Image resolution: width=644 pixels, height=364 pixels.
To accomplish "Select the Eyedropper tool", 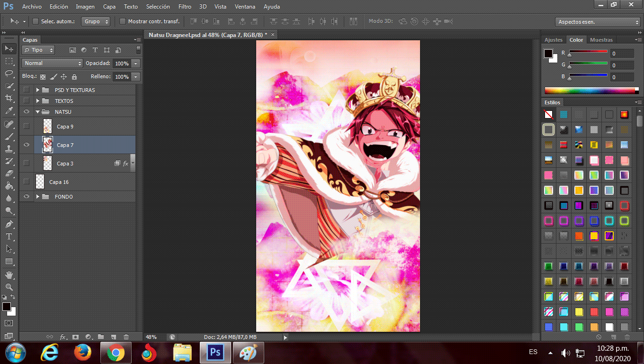I will pos(9,111).
